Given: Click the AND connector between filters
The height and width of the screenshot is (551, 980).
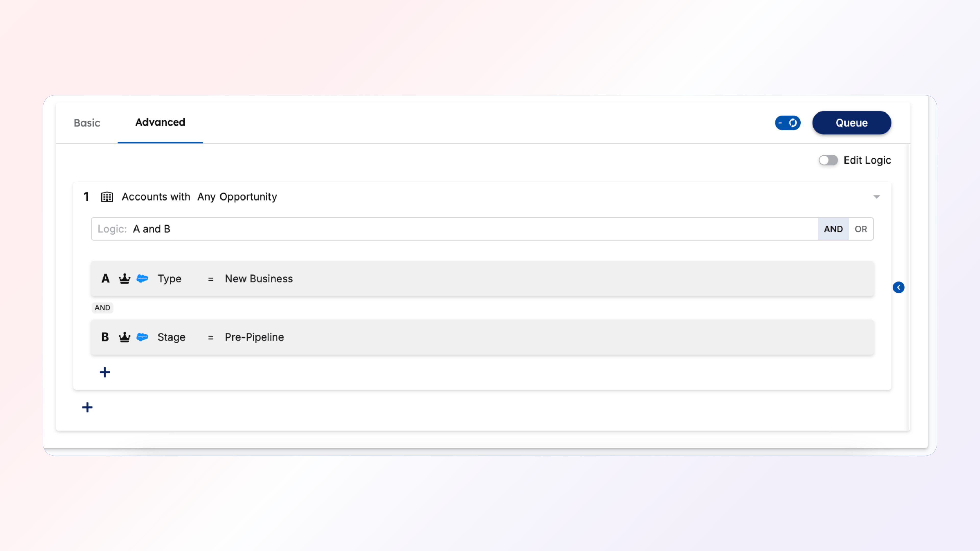Looking at the screenshot, I should [102, 308].
